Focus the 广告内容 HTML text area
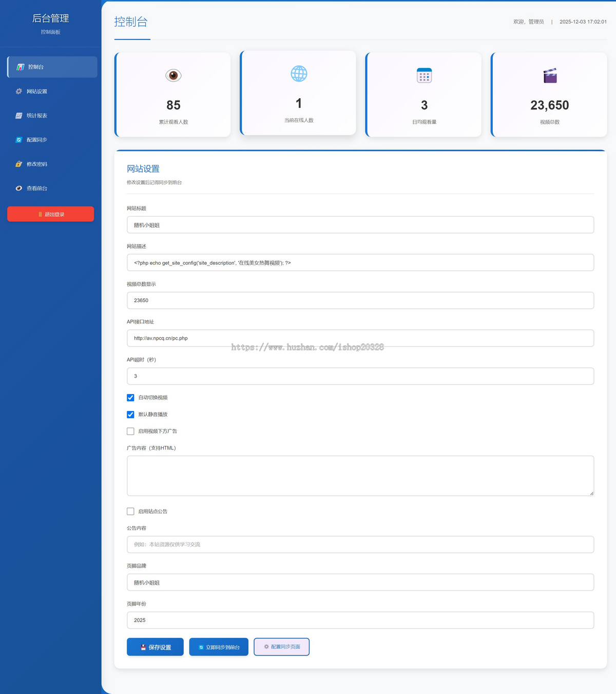This screenshot has height=694, width=616. pos(360,476)
